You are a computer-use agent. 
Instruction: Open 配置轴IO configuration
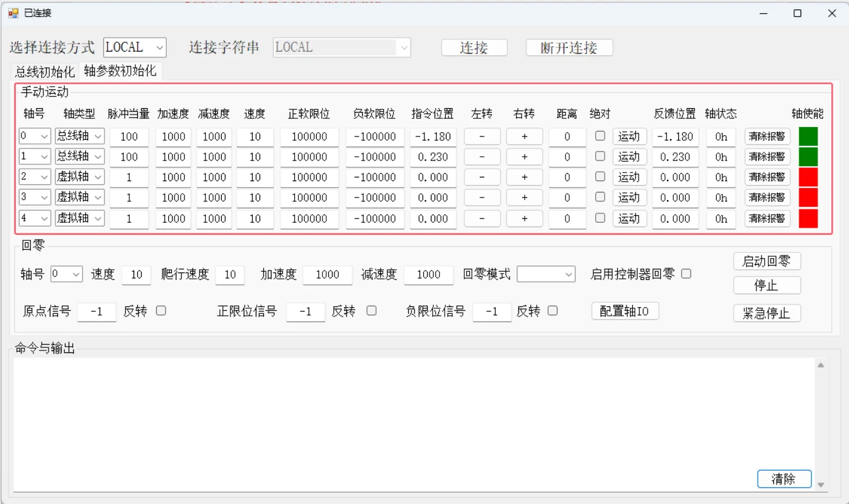pyautogui.click(x=625, y=311)
